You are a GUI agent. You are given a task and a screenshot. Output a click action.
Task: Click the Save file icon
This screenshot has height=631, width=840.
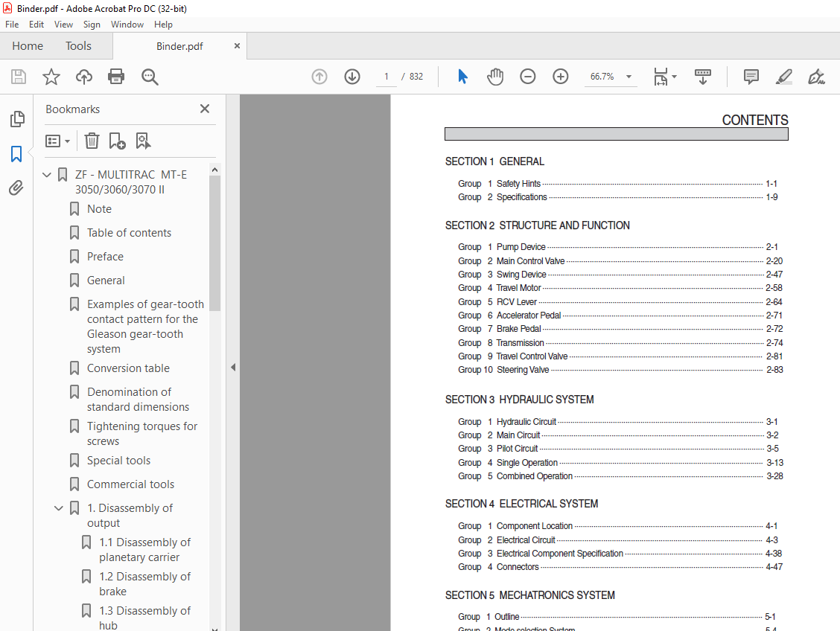[x=19, y=77]
